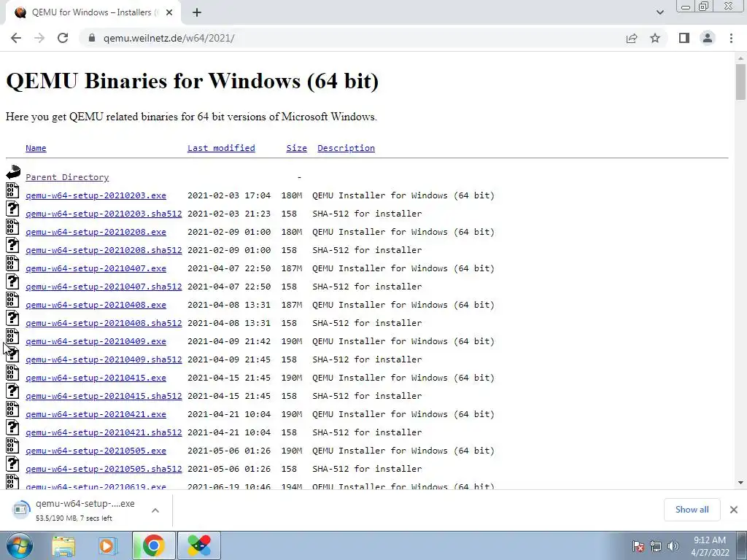Sort listing by Name
This screenshot has height=560, width=747.
pos(36,148)
